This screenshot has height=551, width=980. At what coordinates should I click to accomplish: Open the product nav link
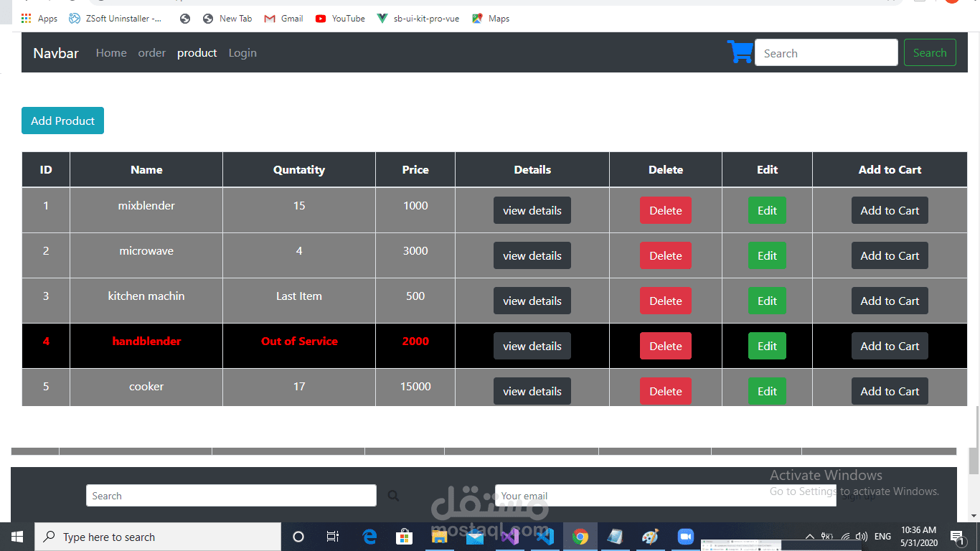coord(197,53)
